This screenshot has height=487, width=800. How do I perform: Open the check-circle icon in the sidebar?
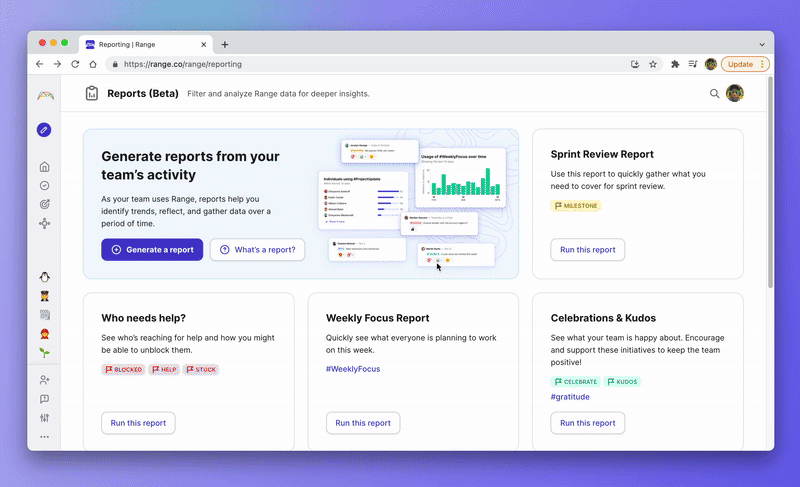click(x=44, y=186)
